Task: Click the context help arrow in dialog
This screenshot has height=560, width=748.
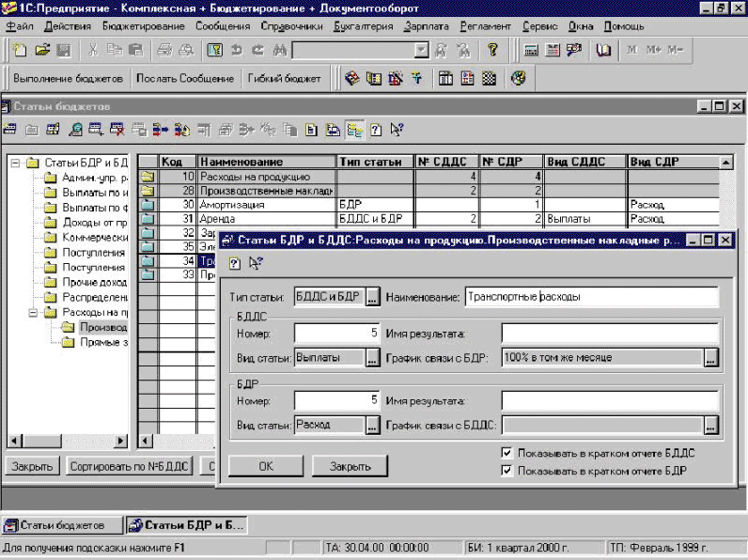Action: pos(257,263)
